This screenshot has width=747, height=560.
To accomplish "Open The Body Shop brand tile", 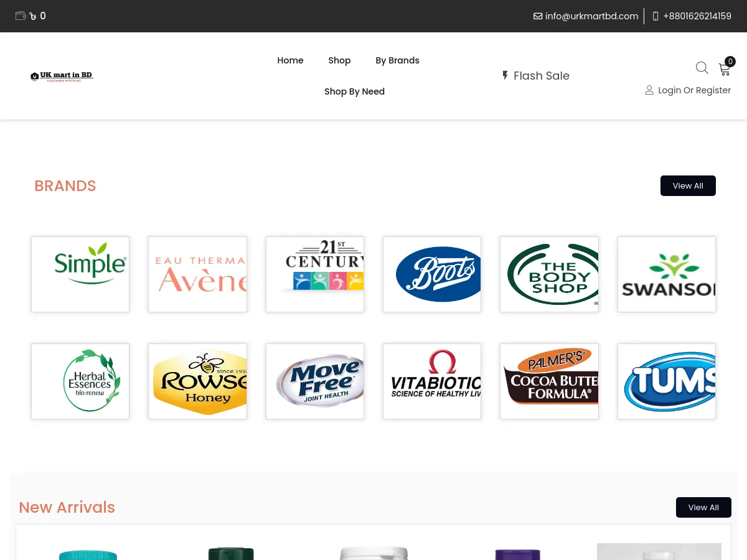I will [549, 274].
